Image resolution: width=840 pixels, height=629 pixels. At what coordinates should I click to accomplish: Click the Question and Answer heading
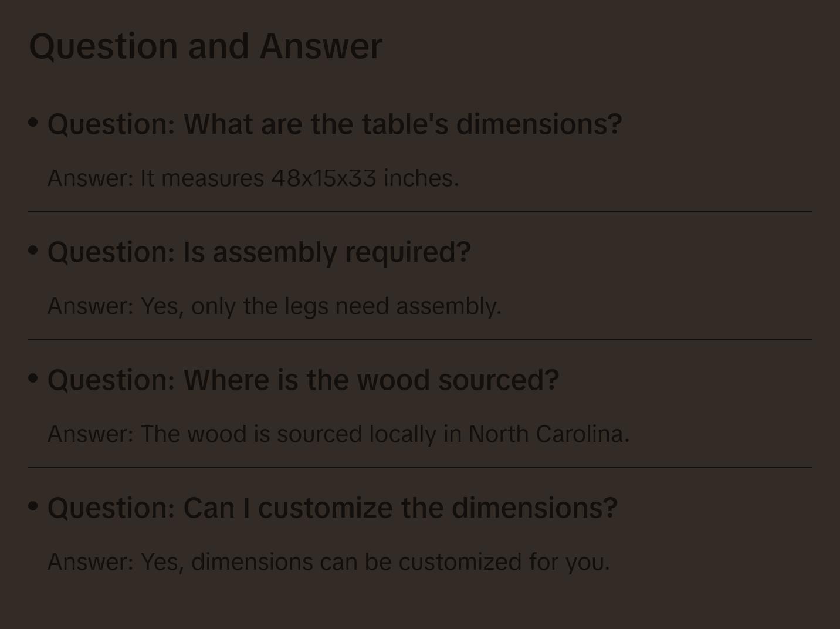(205, 46)
